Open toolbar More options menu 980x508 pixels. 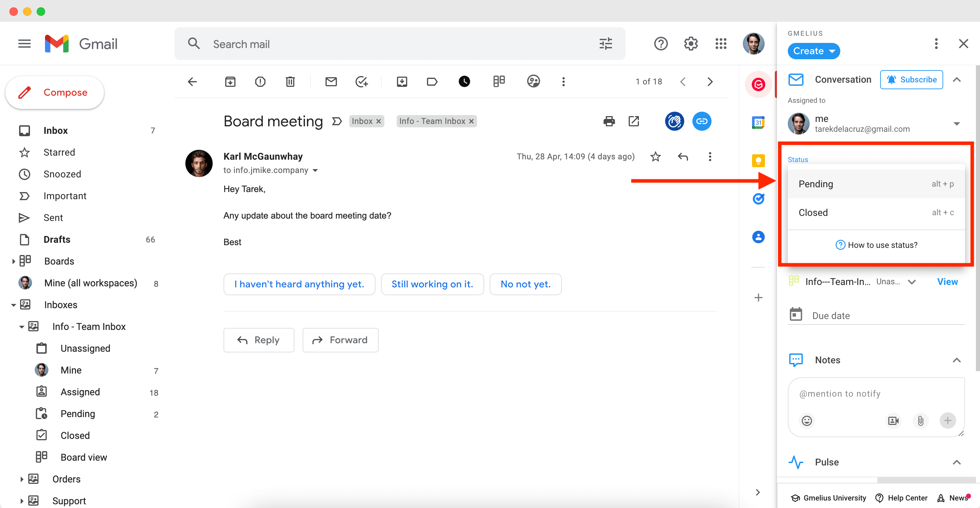[563, 81]
